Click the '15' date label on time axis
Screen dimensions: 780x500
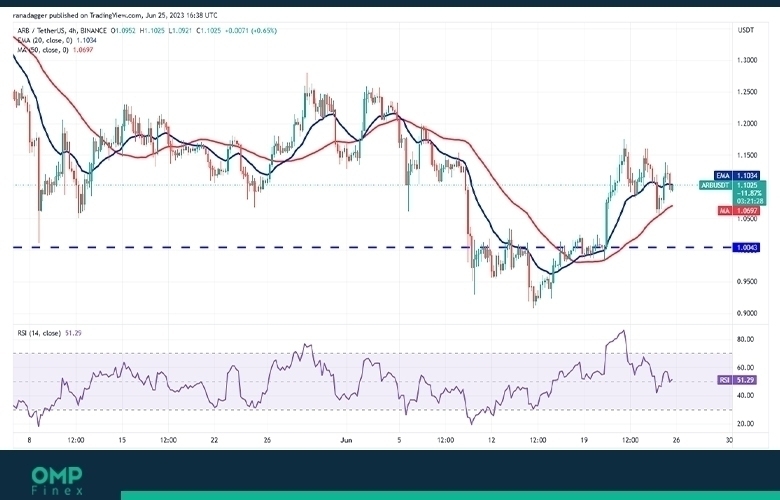[x=122, y=440]
